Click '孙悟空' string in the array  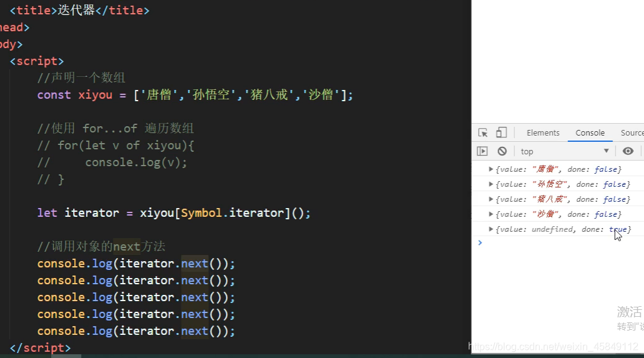pyautogui.click(x=212, y=95)
